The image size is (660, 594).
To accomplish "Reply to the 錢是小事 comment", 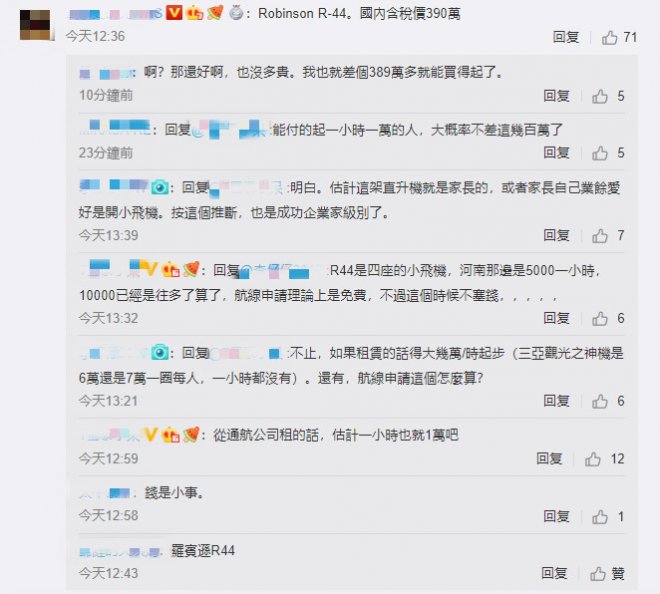I will tap(556, 516).
